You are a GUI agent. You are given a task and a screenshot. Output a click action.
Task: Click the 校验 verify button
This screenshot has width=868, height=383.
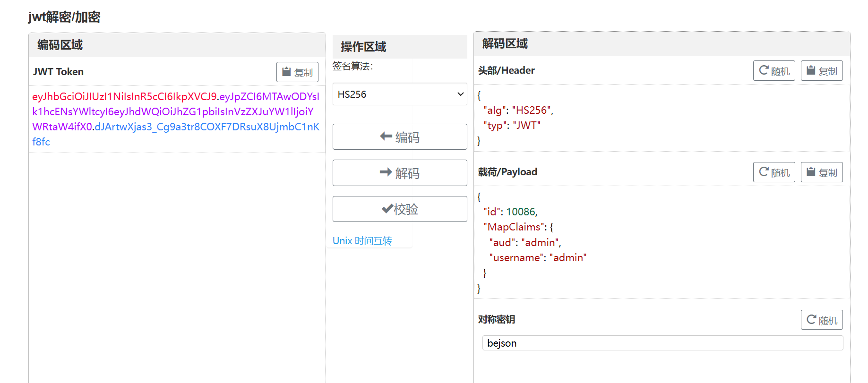(x=400, y=209)
